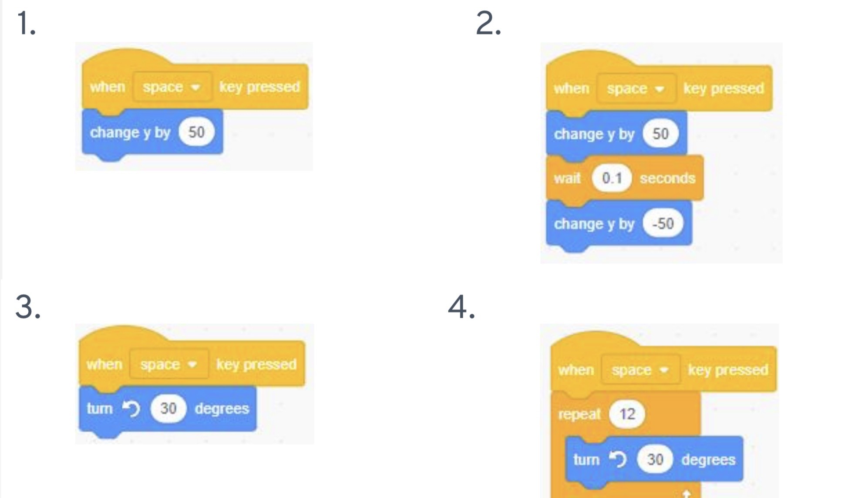
Task: Click the 'repeat' label in script 4
Action: point(579,414)
